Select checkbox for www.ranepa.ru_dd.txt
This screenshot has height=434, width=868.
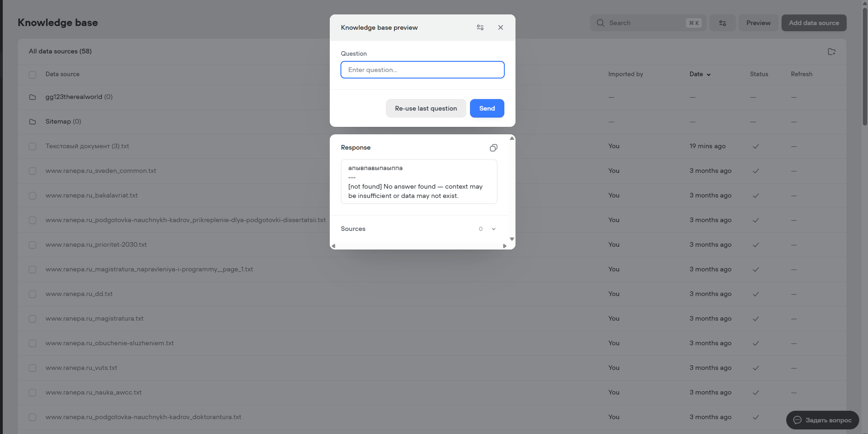33,294
